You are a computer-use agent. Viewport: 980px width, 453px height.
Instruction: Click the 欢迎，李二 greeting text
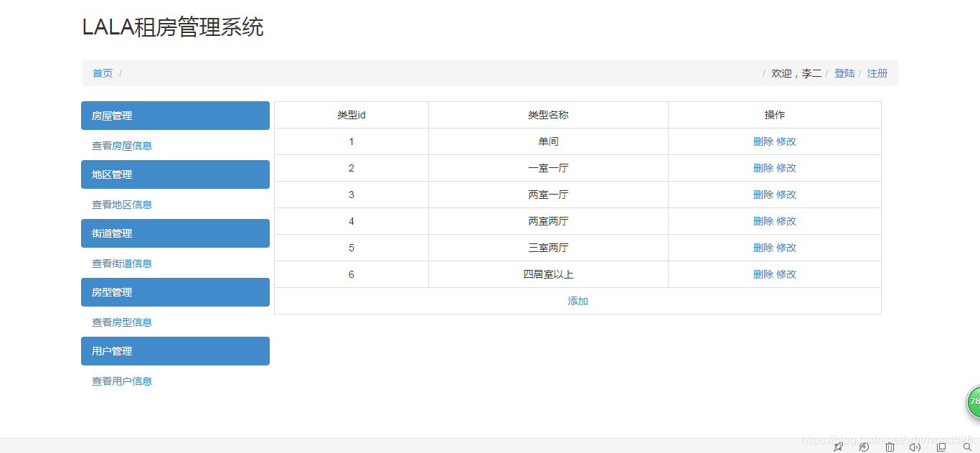point(796,73)
